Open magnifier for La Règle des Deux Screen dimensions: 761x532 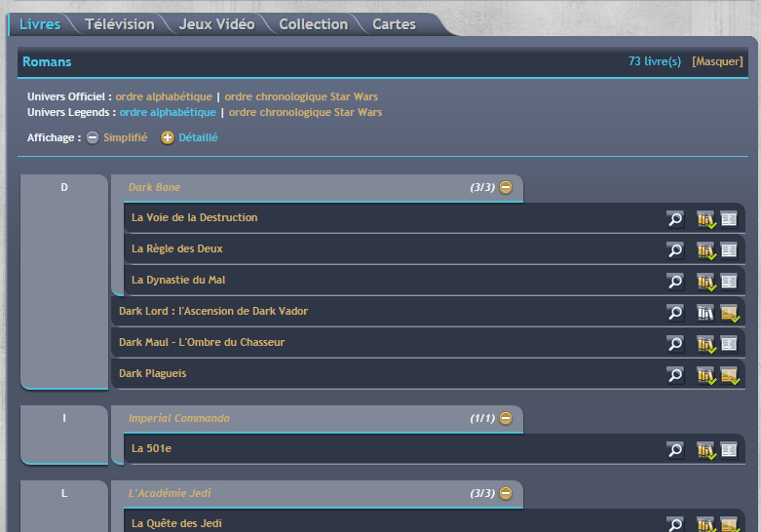coord(675,250)
